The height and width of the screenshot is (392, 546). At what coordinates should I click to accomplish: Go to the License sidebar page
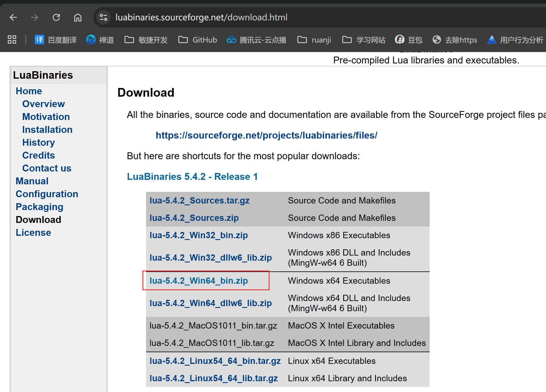pyautogui.click(x=33, y=233)
